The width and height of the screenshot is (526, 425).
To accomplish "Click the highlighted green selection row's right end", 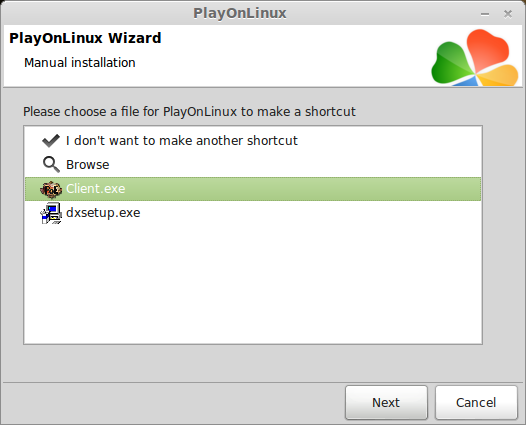I will click(x=463, y=189).
